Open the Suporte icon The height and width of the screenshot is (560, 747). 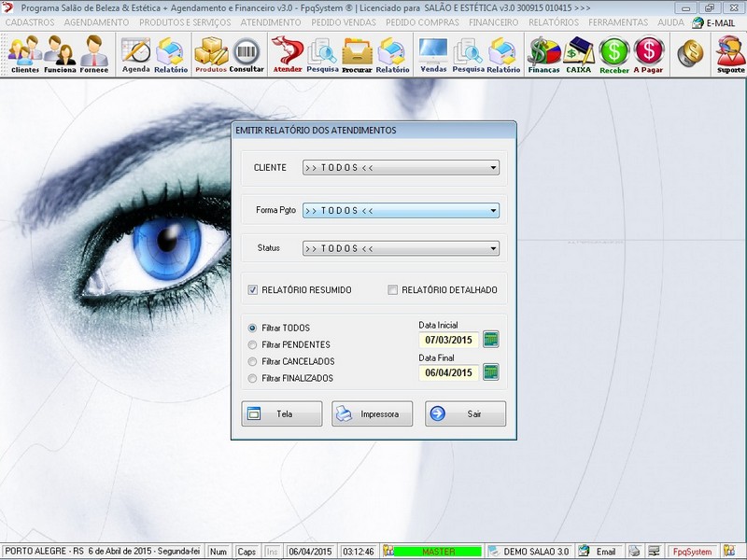730,54
